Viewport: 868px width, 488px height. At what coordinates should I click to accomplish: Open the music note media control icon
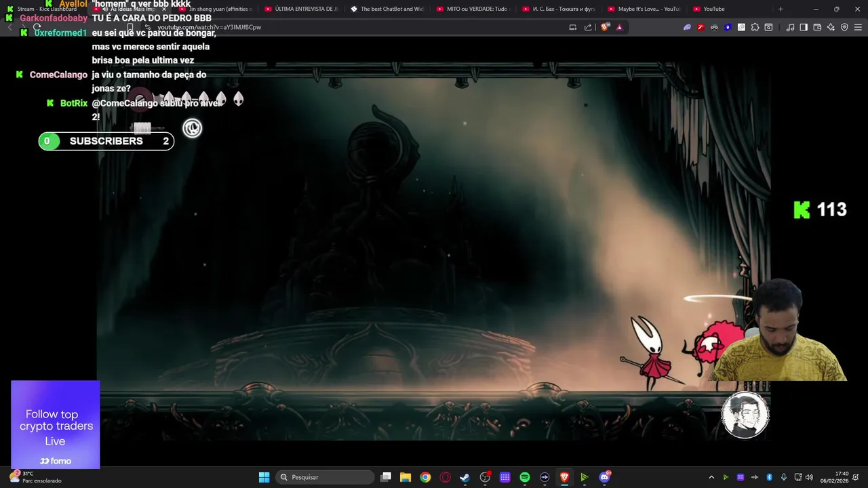790,27
